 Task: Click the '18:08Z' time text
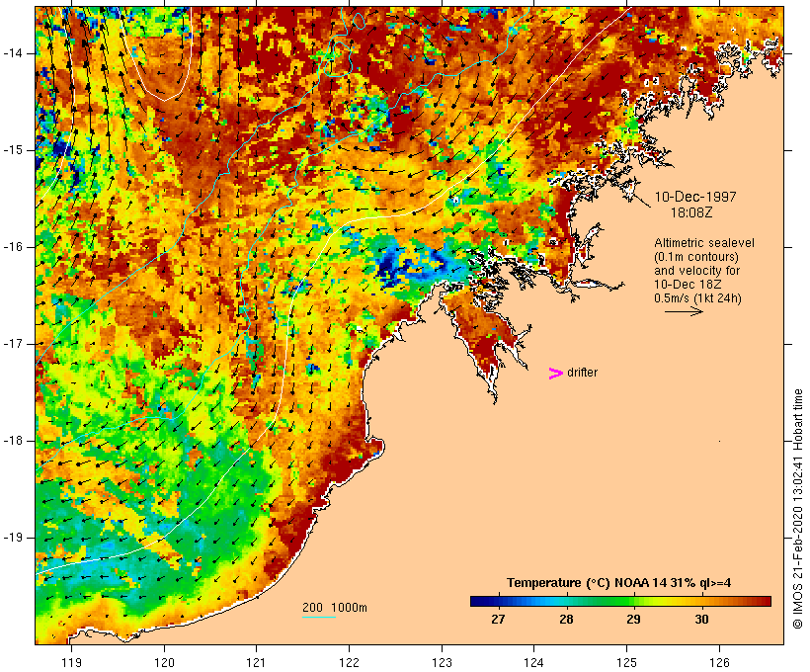691,212
